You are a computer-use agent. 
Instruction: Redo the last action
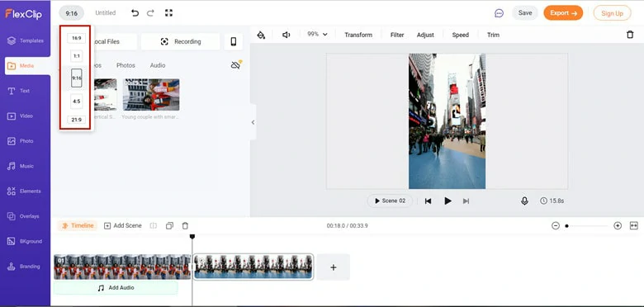(150, 12)
